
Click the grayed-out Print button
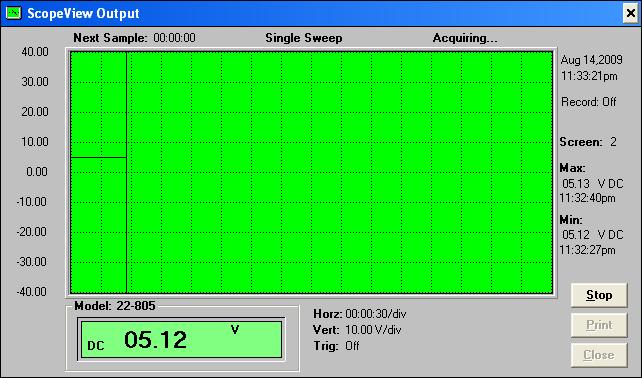click(599, 325)
